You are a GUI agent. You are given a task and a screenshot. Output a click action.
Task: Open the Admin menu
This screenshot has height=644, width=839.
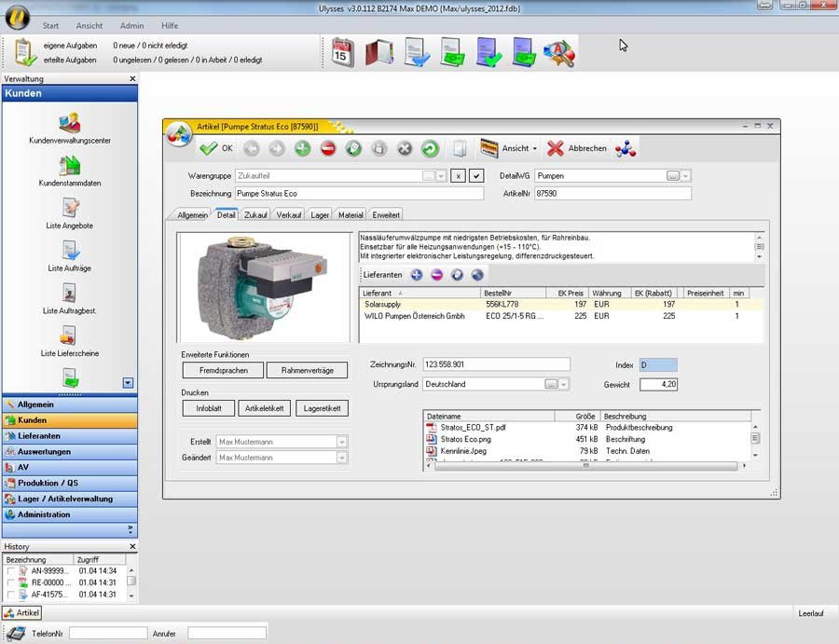pos(131,26)
